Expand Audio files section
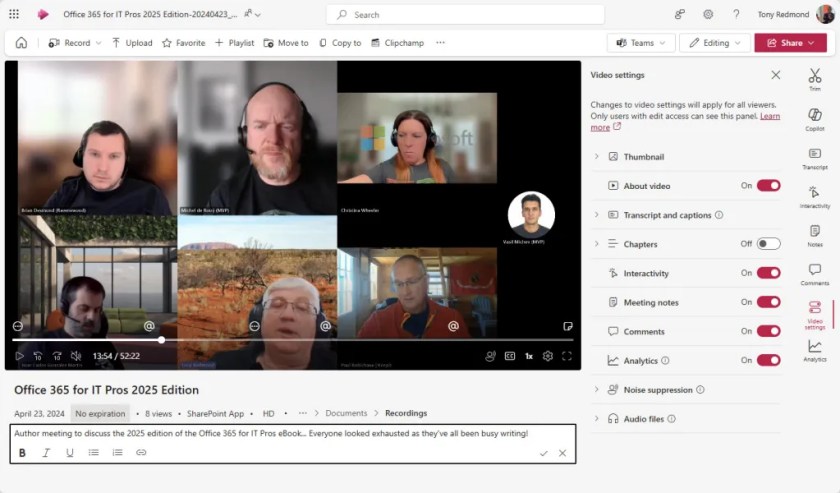 (596, 419)
